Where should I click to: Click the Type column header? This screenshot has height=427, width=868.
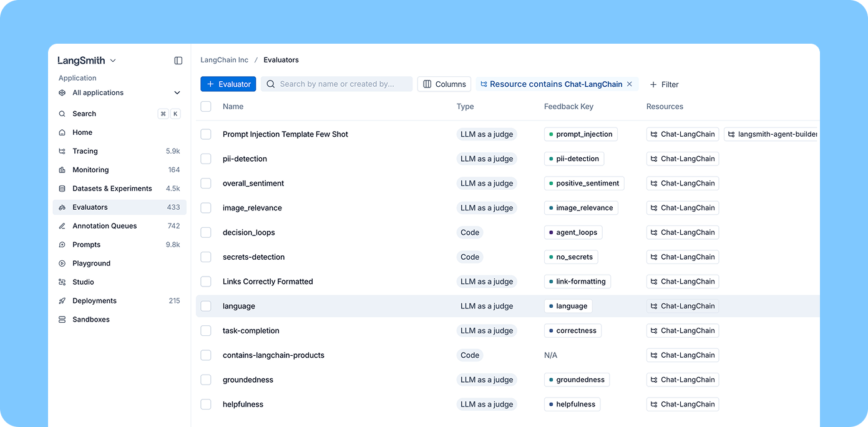click(465, 107)
